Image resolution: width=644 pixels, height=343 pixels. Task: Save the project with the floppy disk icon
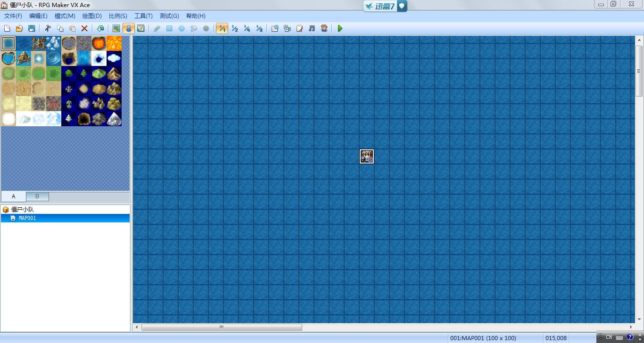[x=32, y=29]
